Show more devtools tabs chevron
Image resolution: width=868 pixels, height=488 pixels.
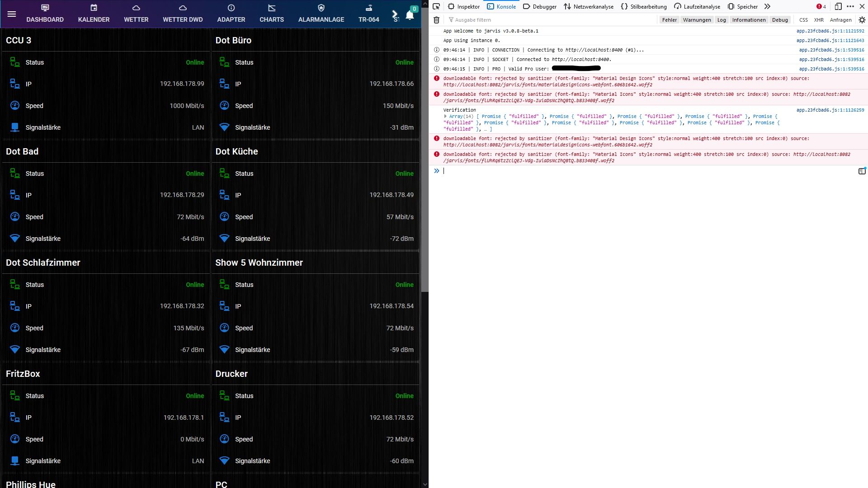[767, 6]
